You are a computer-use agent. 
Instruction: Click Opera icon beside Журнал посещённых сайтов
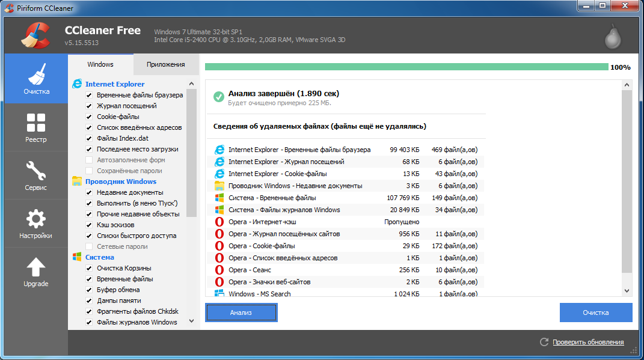[219, 234]
